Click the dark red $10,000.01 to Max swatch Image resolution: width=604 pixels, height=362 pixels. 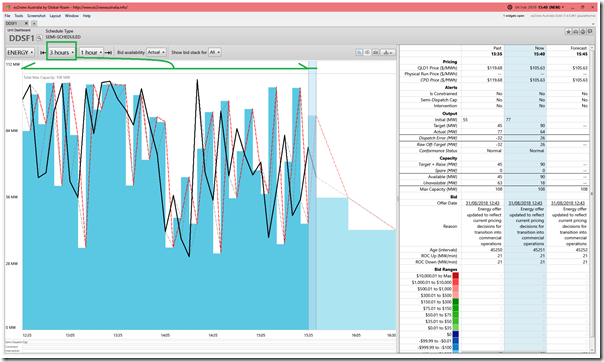click(x=455, y=276)
